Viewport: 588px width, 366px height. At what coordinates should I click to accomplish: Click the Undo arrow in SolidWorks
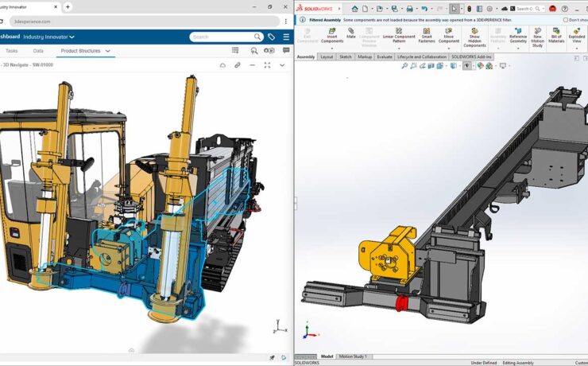(x=424, y=9)
